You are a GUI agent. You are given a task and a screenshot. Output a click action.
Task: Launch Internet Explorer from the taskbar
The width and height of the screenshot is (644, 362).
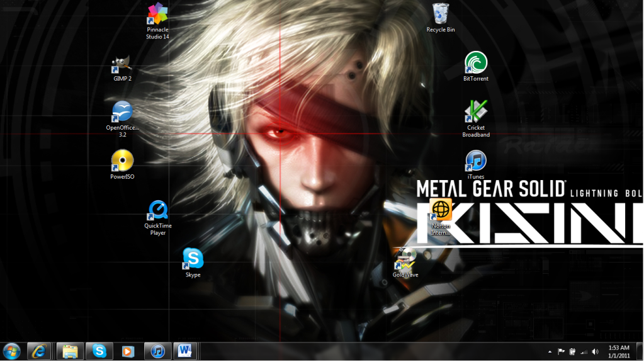point(39,352)
